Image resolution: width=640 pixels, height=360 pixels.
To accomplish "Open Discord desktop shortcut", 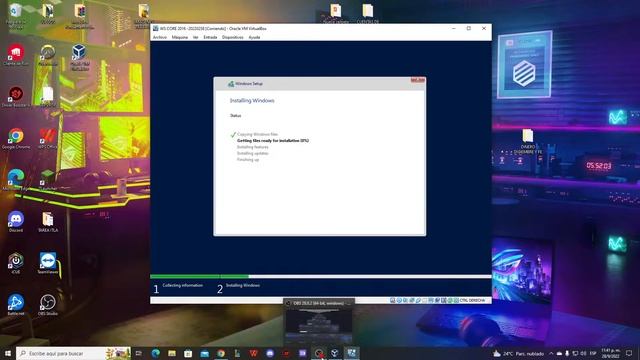I will [16, 222].
